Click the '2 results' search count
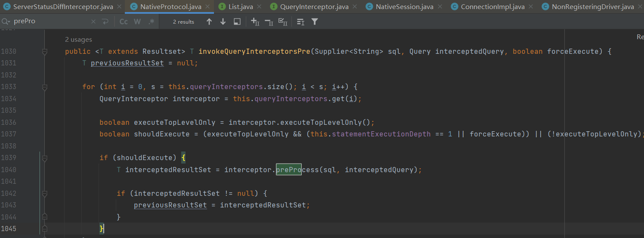This screenshot has width=644, height=238. click(183, 22)
